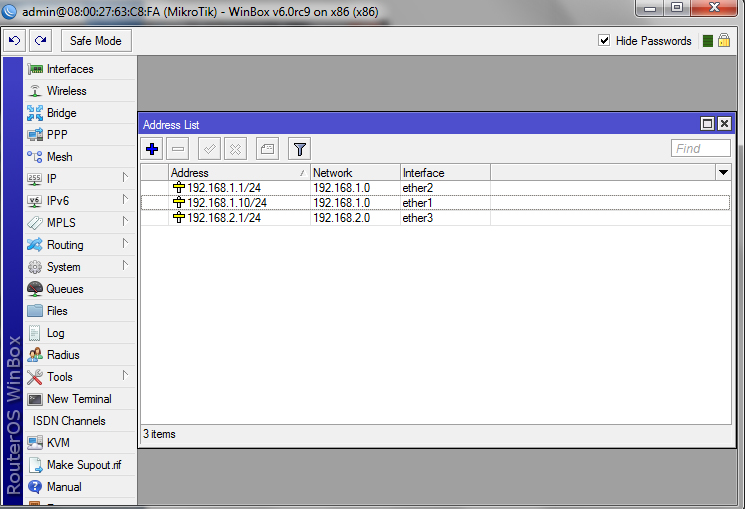Open the Bridge menu
The width and height of the screenshot is (745, 509).
click(79, 113)
